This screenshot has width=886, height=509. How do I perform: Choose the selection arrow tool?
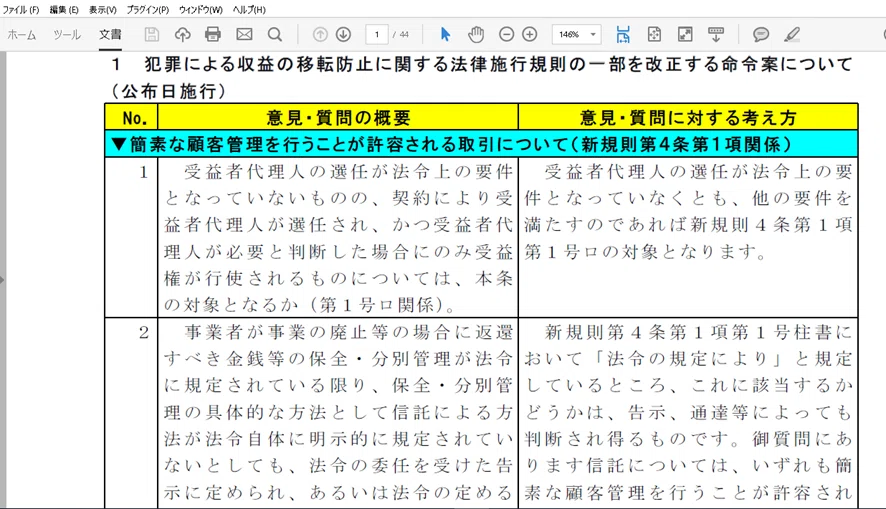pos(445,35)
